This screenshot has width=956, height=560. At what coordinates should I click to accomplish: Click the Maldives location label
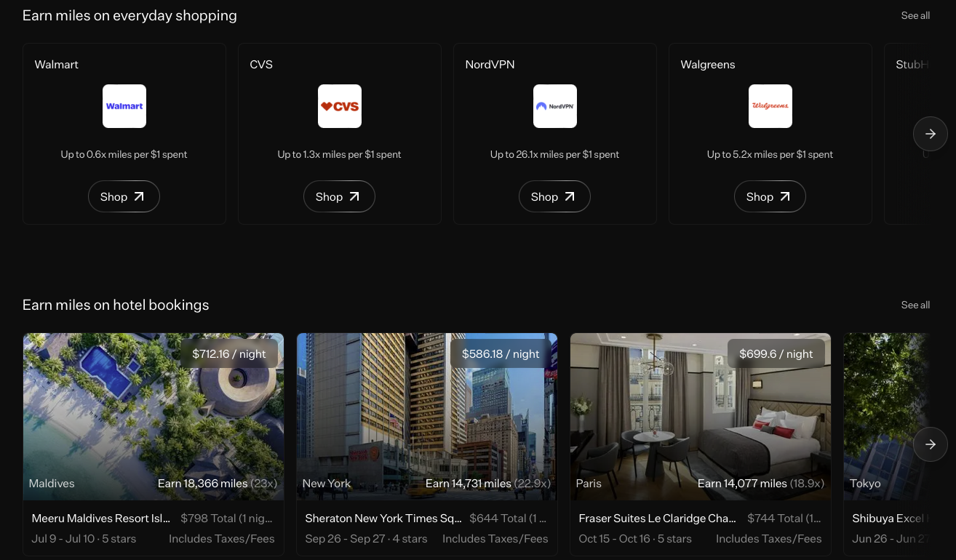52,484
